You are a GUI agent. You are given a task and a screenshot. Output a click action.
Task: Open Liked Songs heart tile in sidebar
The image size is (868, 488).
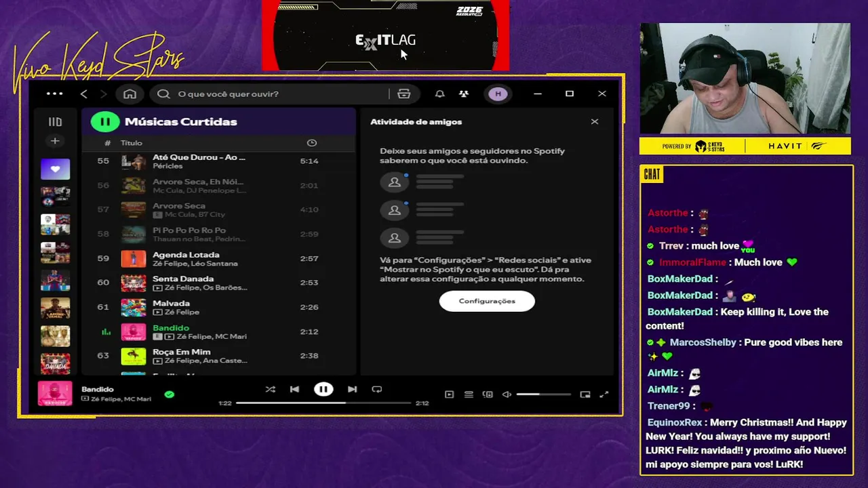(55, 169)
